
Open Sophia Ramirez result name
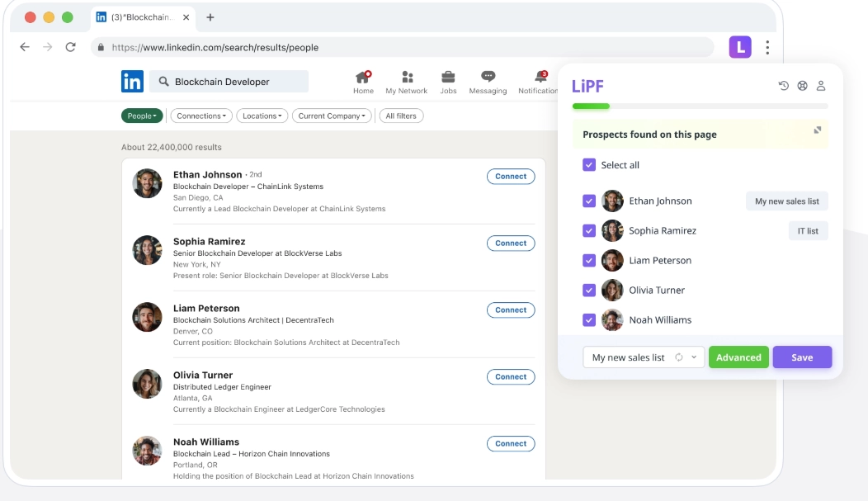(x=210, y=241)
